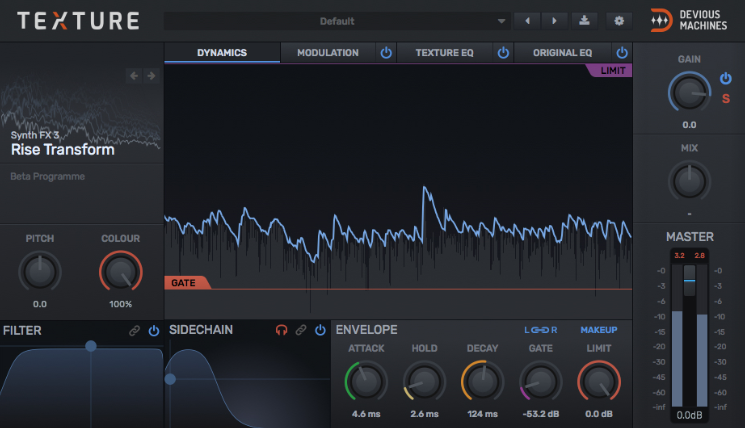Click the Sidechain link chain icon
The image size is (745, 428).
tap(300, 330)
